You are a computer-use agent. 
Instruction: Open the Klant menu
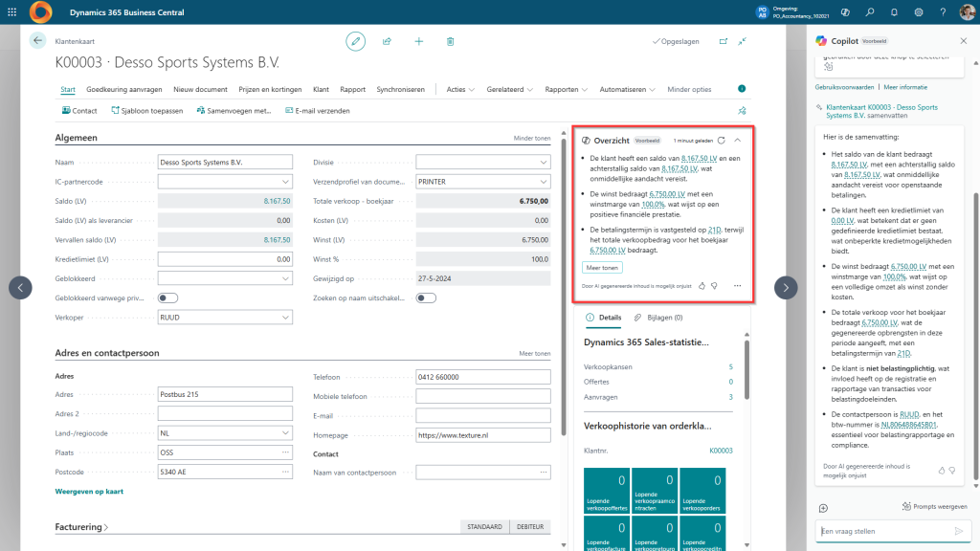(x=321, y=89)
